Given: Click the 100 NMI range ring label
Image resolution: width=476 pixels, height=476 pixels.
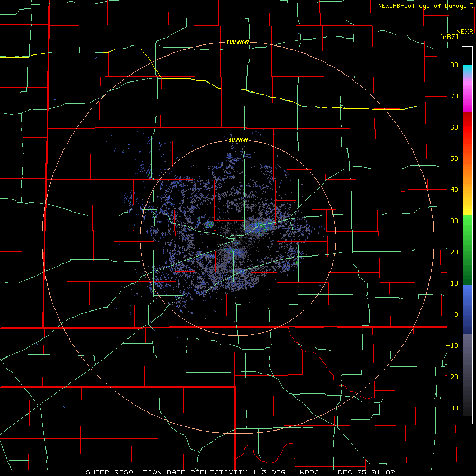Looking at the screenshot, I should (237, 42).
